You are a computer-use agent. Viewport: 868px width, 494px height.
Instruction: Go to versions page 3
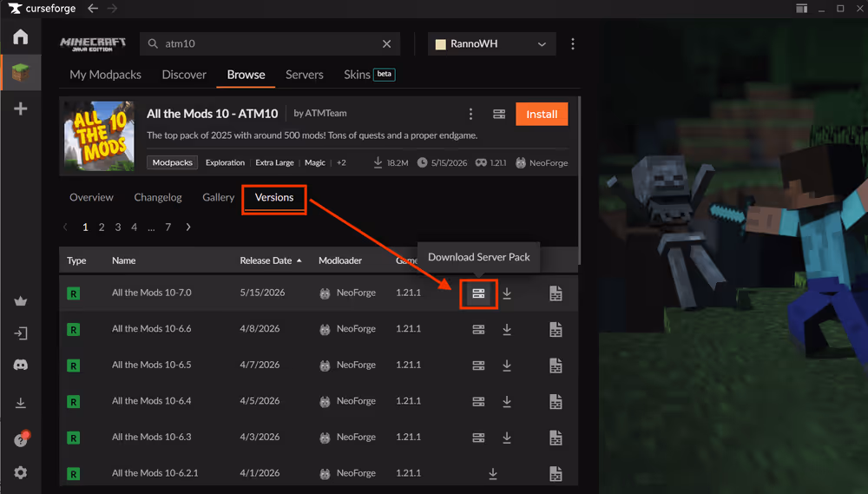tap(118, 227)
